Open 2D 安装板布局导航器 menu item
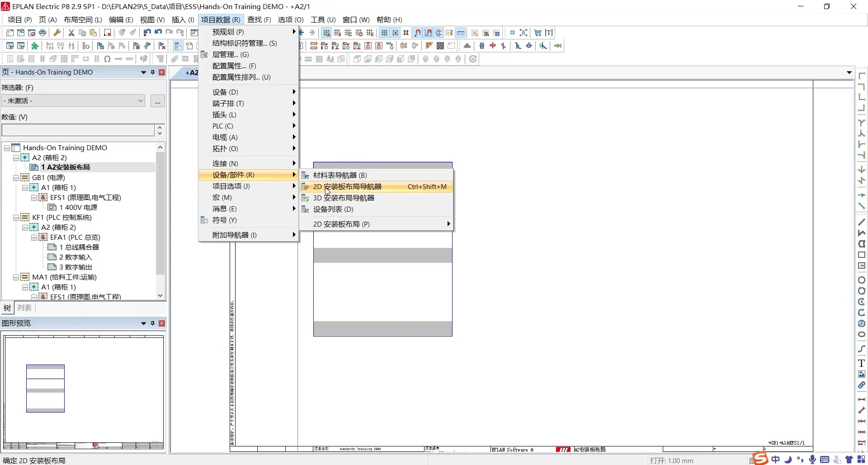Screen dimensions: 868x465 (x=376, y=187)
